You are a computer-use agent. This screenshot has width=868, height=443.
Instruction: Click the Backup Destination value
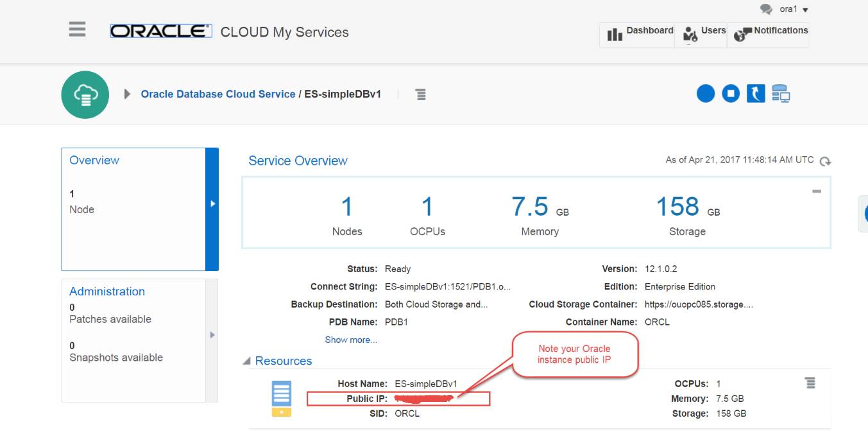[x=436, y=304]
